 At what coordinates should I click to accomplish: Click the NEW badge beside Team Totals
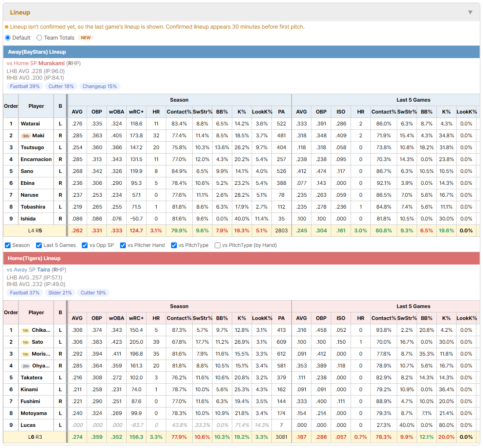click(x=86, y=37)
